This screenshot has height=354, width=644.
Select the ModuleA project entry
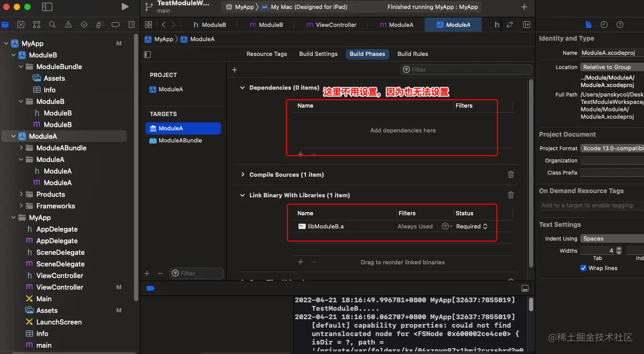(x=183, y=89)
